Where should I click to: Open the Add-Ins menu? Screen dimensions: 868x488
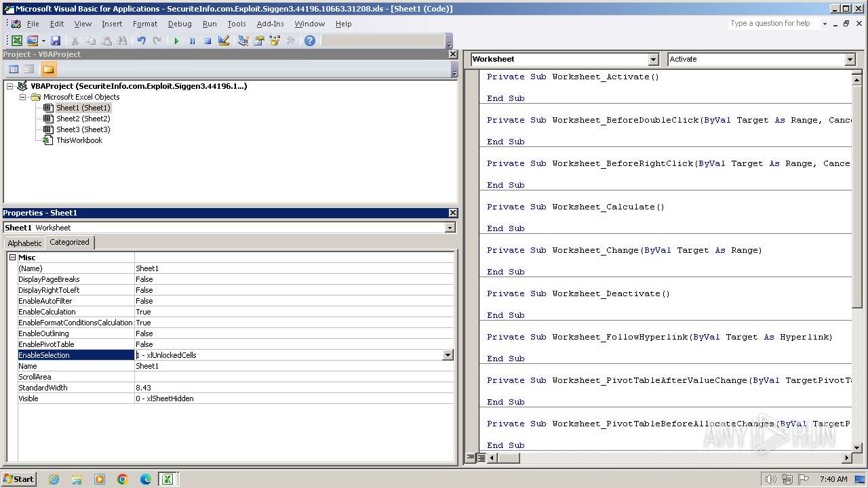[270, 24]
